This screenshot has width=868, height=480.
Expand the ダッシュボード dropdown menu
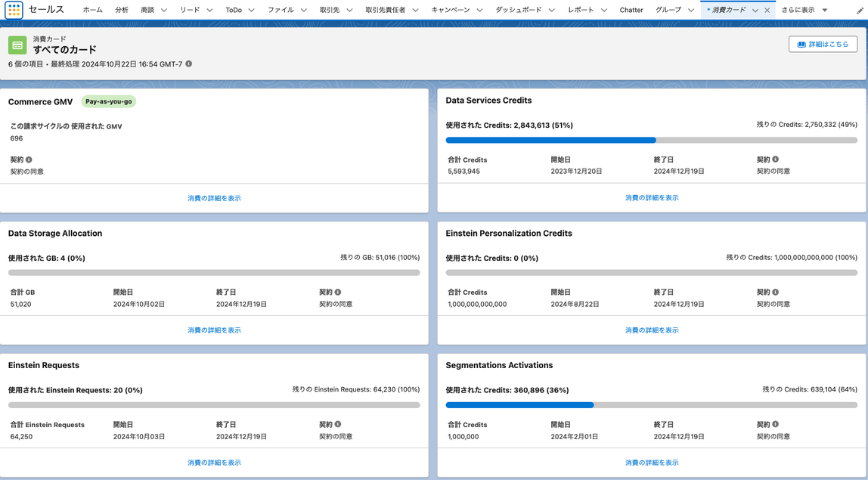pyautogui.click(x=551, y=11)
